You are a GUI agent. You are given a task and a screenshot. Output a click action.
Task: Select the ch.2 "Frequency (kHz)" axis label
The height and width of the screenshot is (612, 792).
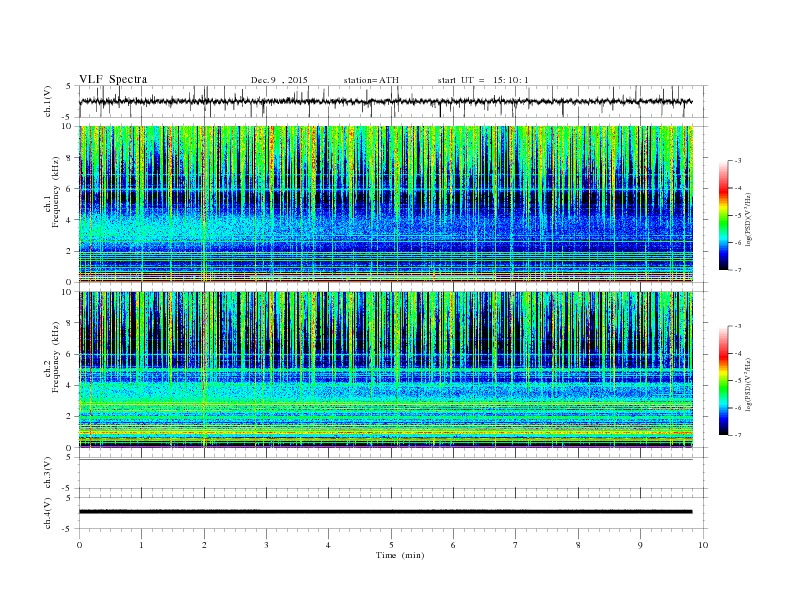point(56,357)
